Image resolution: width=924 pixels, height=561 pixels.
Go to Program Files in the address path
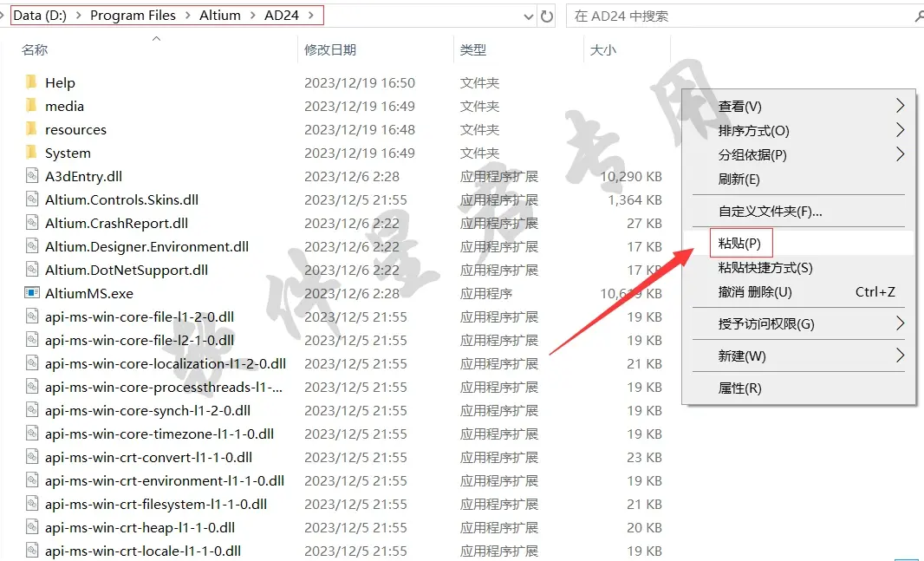tap(133, 16)
